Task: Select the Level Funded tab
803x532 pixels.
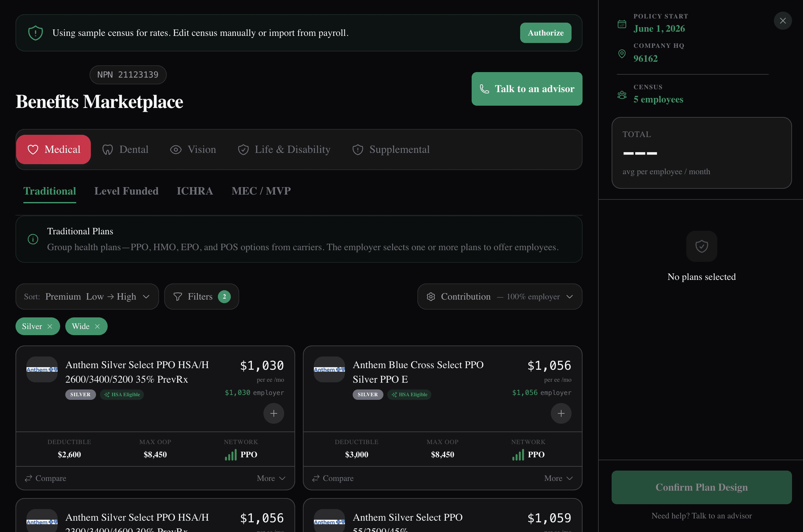Action: point(126,191)
